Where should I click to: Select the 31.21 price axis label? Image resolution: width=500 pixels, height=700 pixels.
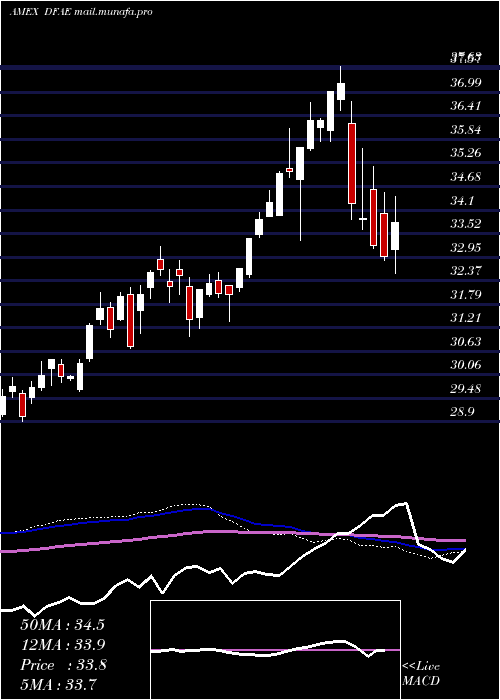click(x=466, y=318)
